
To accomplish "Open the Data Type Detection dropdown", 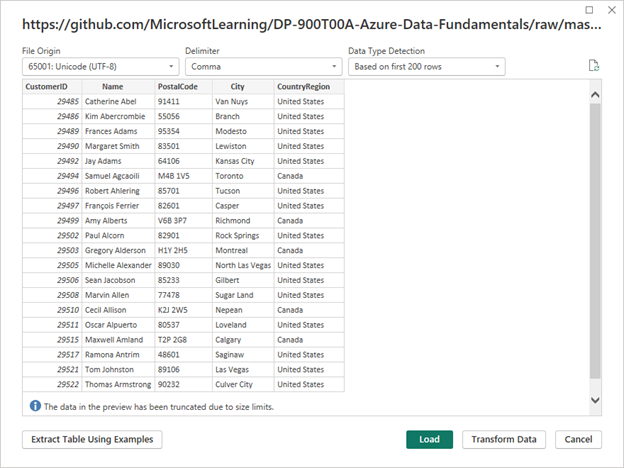I will [426, 67].
